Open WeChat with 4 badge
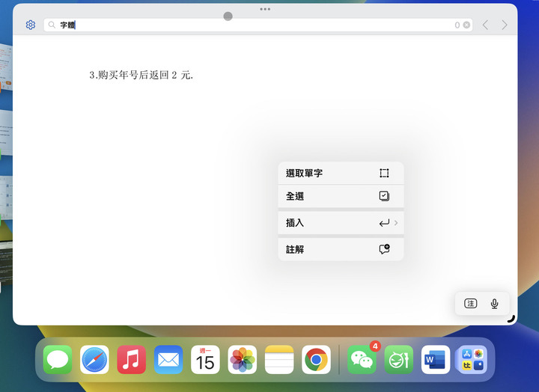 click(362, 360)
